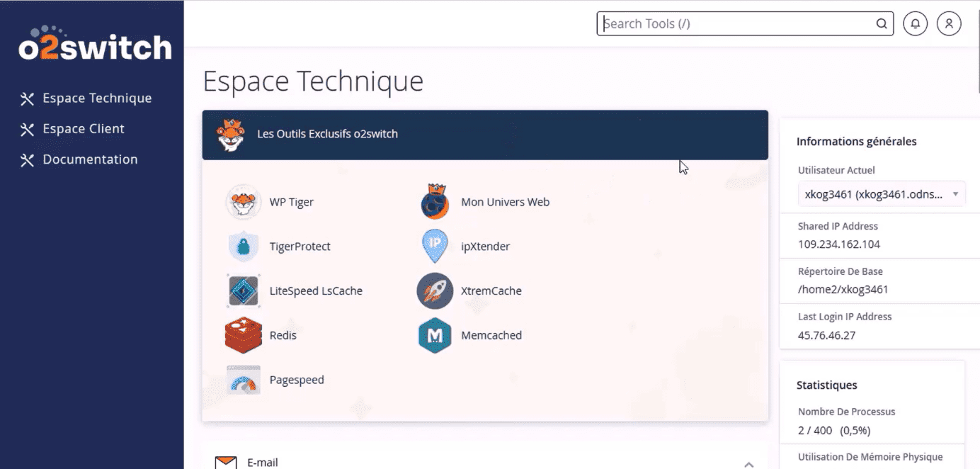Click the Informations générales heading
Image resolution: width=980 pixels, height=469 pixels.
[857, 142]
